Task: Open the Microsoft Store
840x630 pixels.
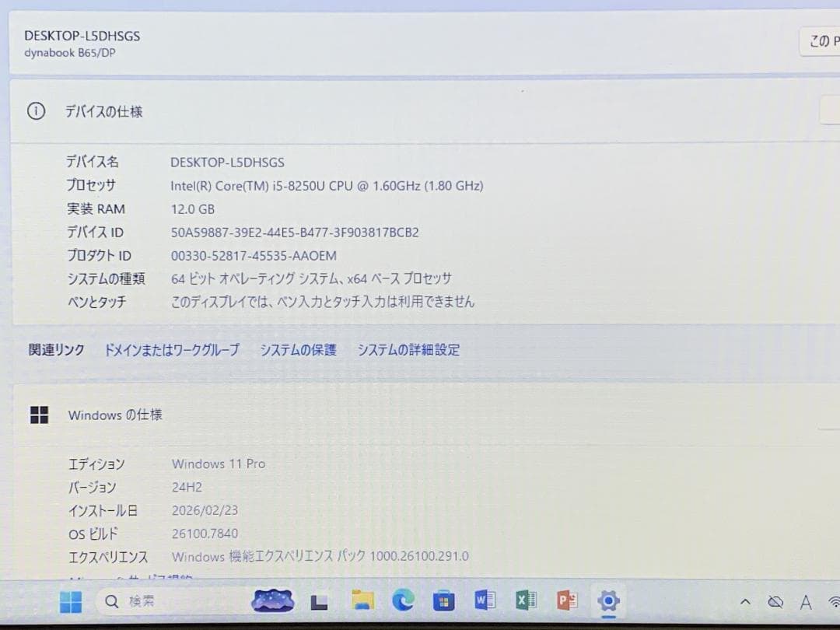Action: (443, 600)
